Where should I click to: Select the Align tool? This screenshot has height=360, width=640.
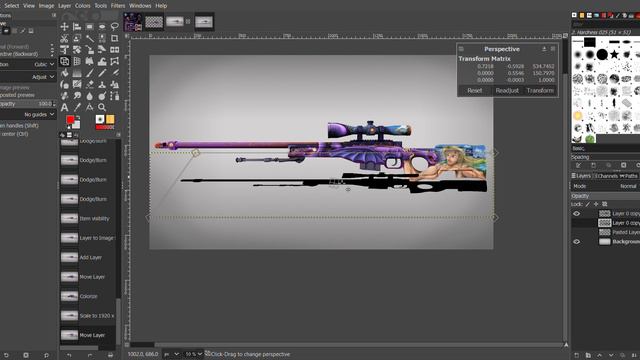coord(77,27)
